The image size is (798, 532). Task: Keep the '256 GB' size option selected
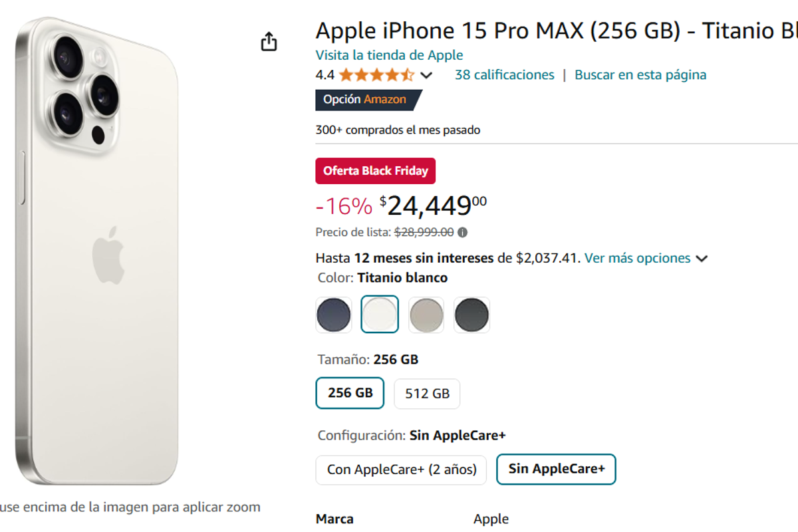(x=350, y=393)
